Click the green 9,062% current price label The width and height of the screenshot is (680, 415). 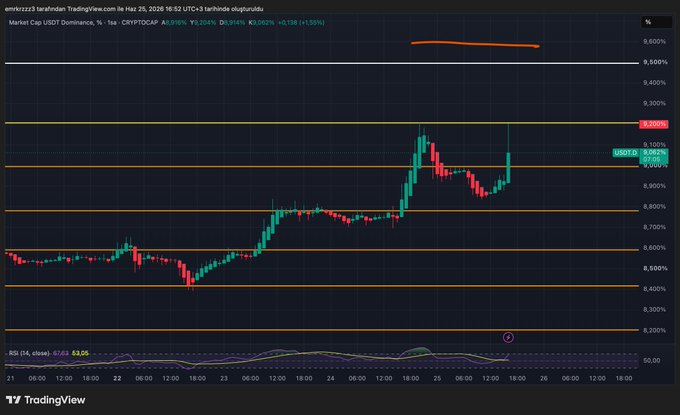tap(654, 152)
